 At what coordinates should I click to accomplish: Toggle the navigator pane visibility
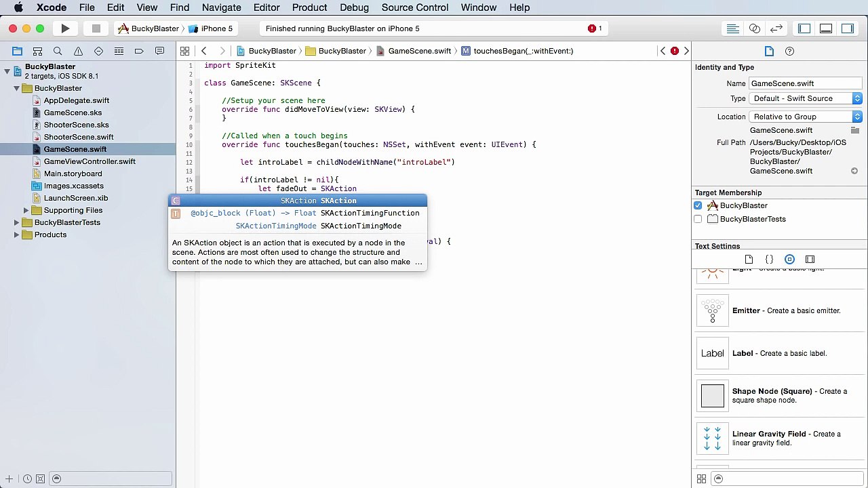coord(804,28)
